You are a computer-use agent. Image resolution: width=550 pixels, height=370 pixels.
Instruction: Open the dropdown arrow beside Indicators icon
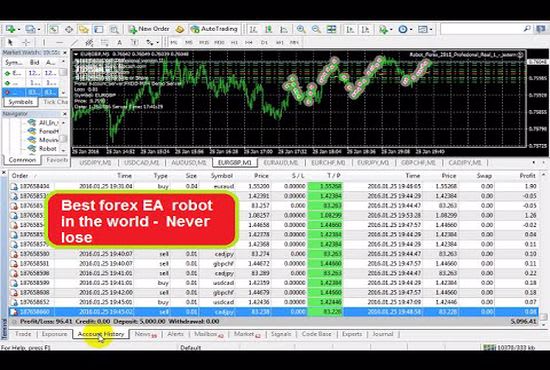coord(391,29)
